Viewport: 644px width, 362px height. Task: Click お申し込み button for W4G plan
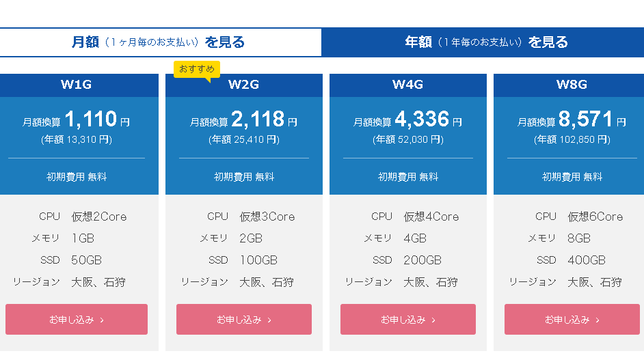pyautogui.click(x=408, y=319)
